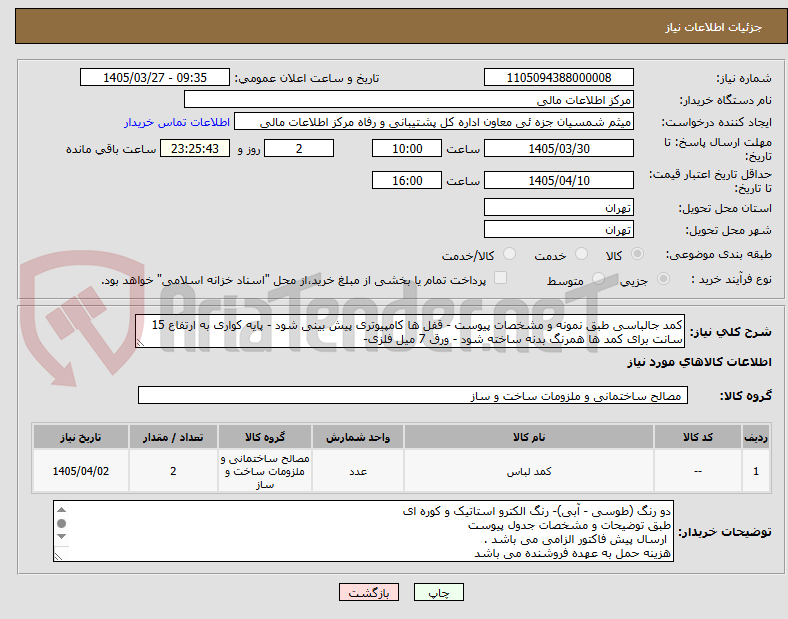Screen dimensions: 788x619
Task: Click the کمد لباس item cell
Action: point(529,471)
